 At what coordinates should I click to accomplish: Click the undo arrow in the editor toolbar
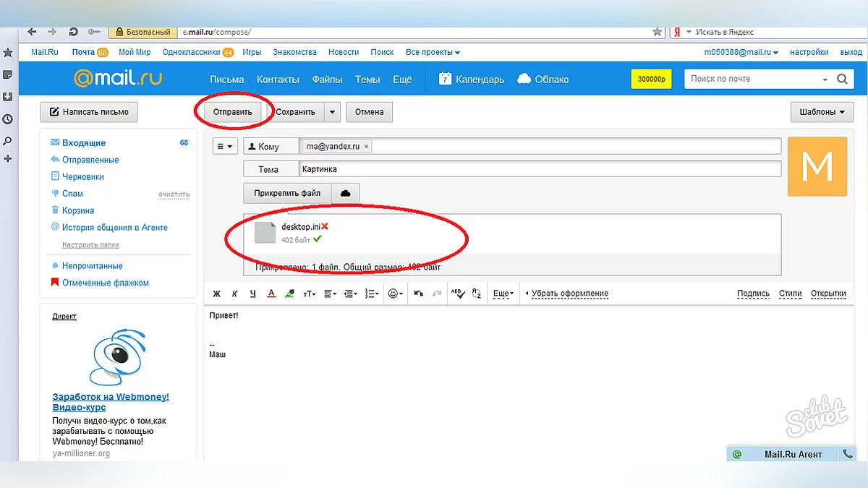coord(418,294)
